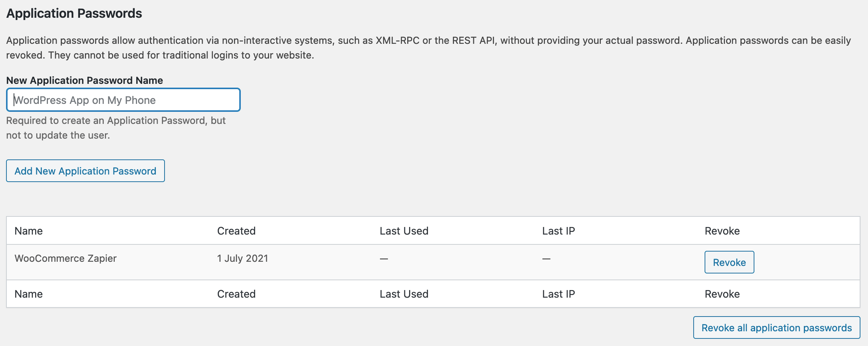Click the Last Used label in table footer
Image resolution: width=868 pixels, height=346 pixels.
point(404,294)
